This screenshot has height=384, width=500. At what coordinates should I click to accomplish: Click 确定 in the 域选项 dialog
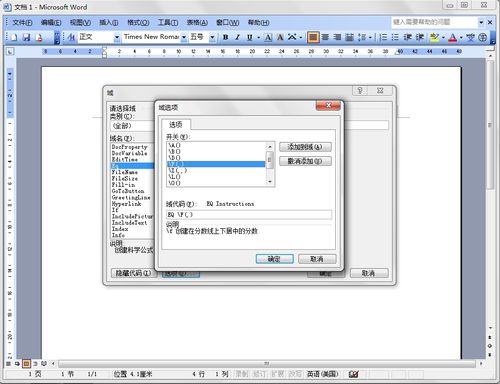pos(275,259)
